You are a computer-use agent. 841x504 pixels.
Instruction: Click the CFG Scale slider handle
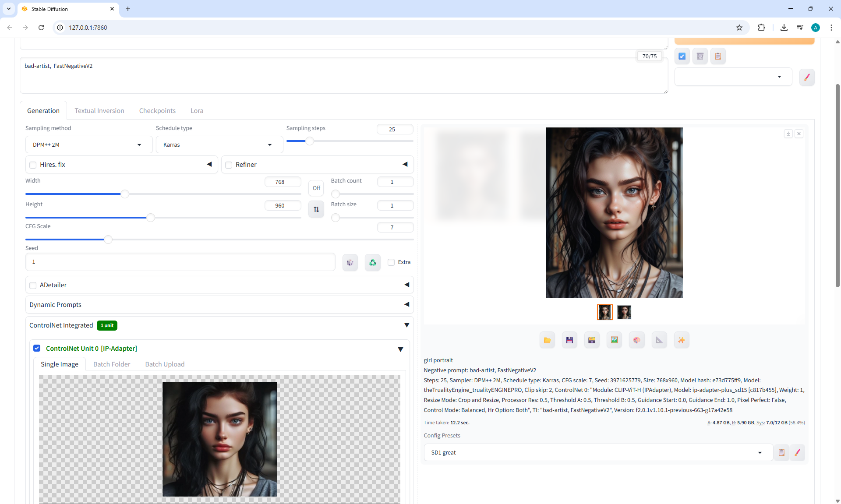[x=108, y=240]
